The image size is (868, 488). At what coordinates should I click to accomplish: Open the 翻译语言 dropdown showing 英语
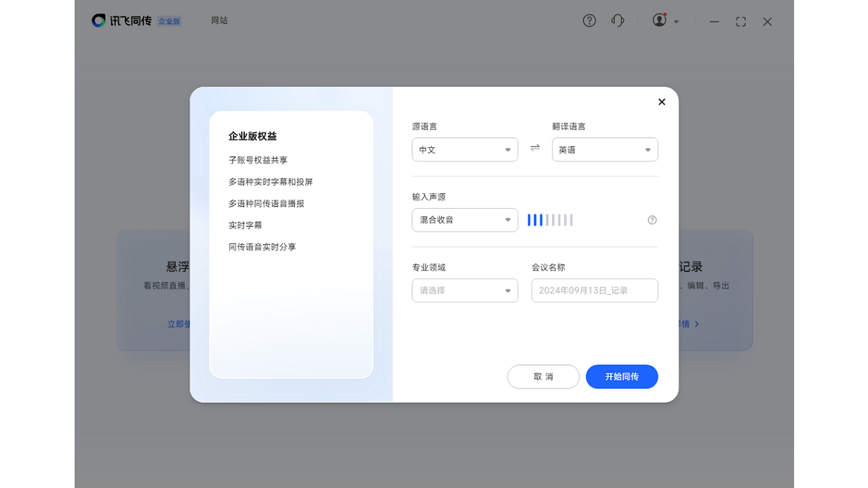pyautogui.click(x=604, y=149)
